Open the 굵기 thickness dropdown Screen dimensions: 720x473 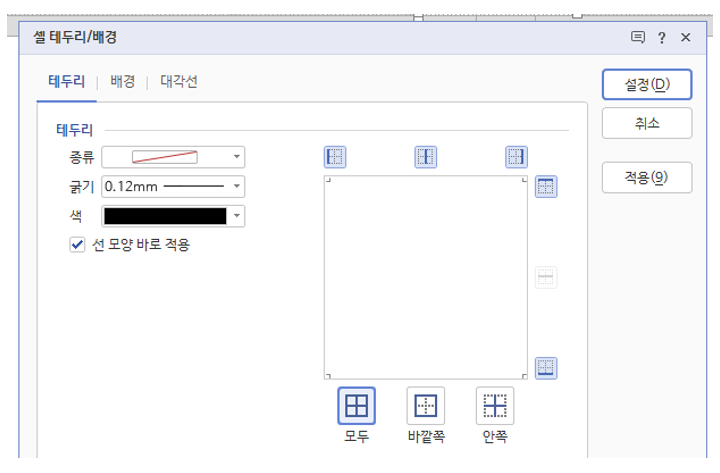173,186
